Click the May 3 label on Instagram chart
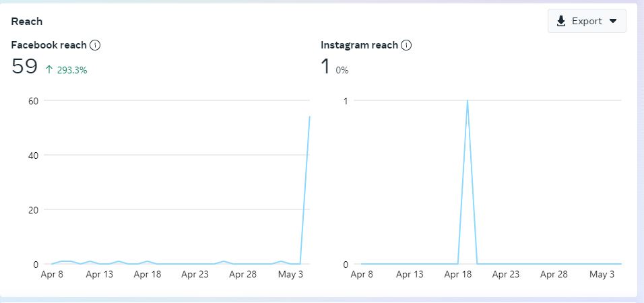644x303 pixels. pos(602,275)
